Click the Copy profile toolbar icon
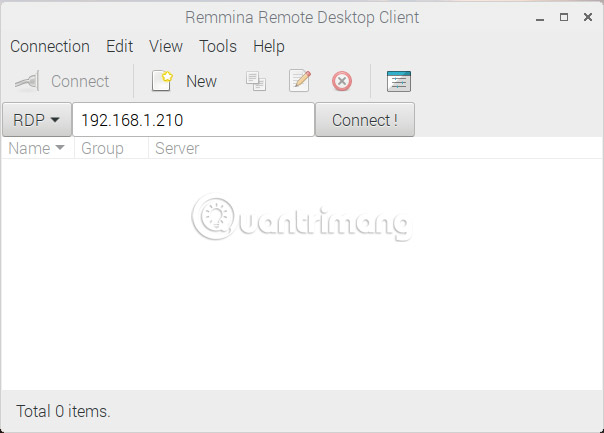 [256, 81]
